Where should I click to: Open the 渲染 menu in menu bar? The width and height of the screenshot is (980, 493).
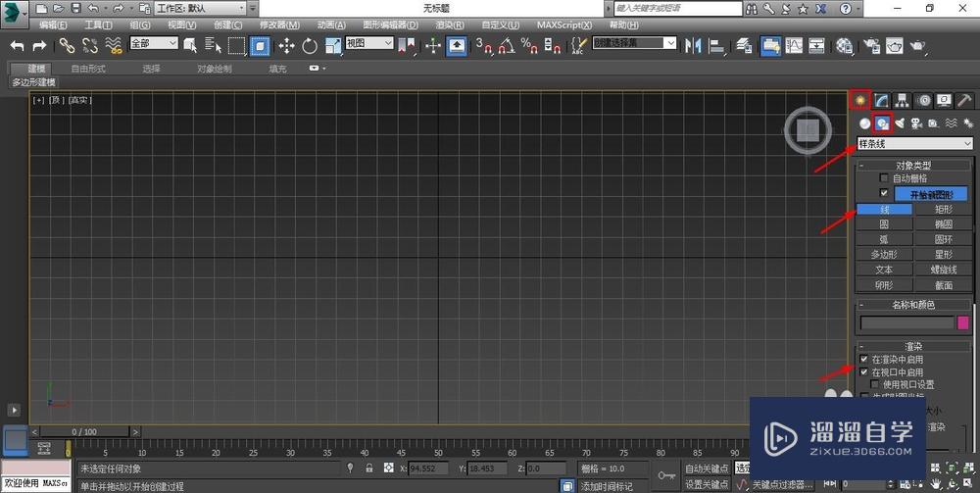tap(449, 25)
